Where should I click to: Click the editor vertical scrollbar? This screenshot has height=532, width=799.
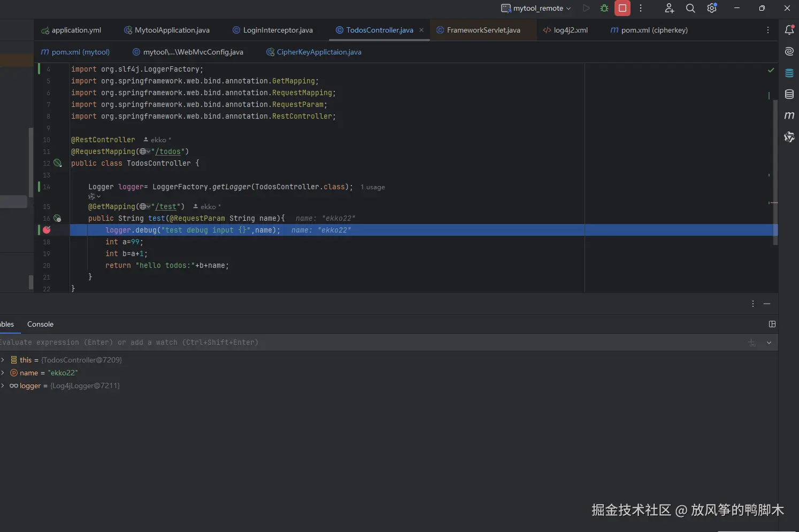click(775, 172)
